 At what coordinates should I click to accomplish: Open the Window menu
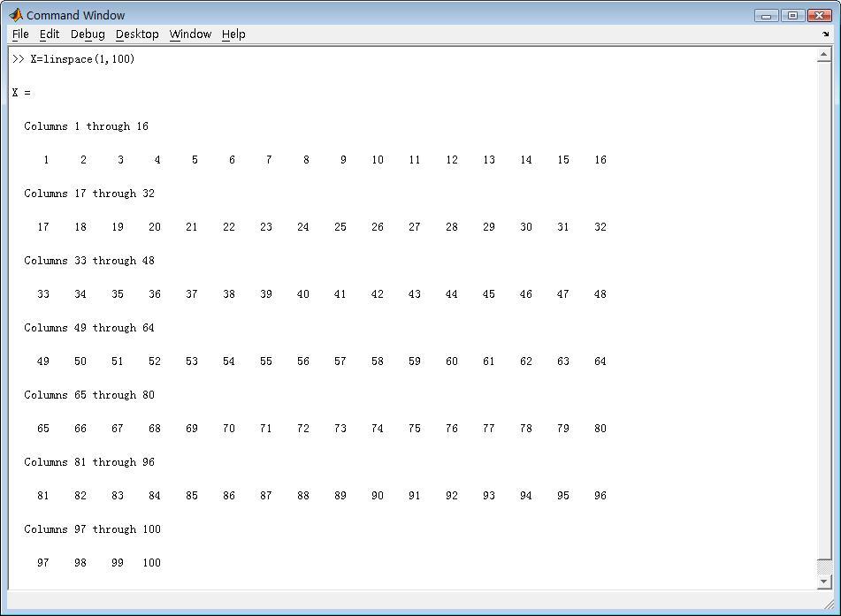point(190,34)
